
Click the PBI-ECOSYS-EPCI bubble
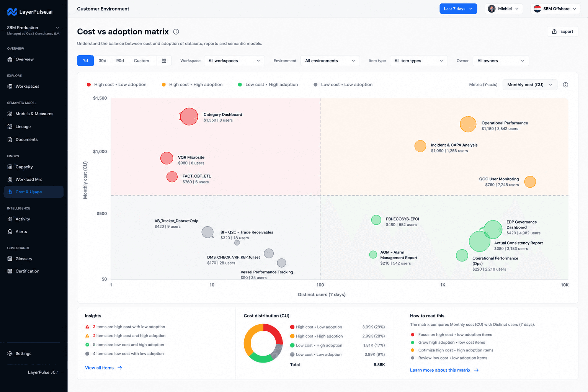click(x=376, y=220)
